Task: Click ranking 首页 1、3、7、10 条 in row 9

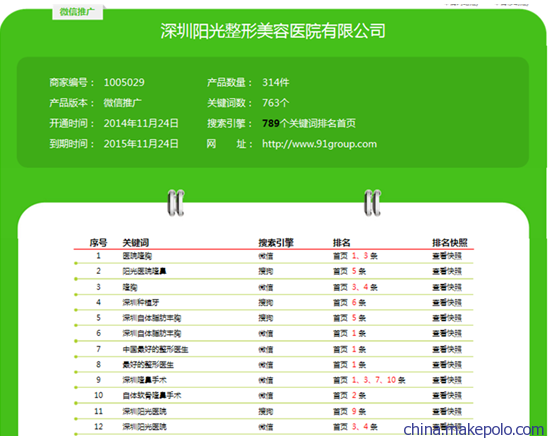Action: click(x=369, y=380)
